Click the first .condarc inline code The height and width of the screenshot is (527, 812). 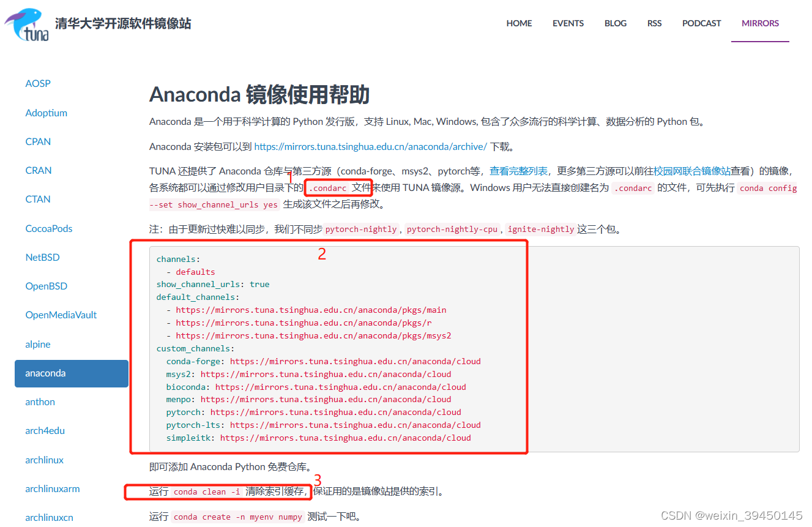point(328,188)
